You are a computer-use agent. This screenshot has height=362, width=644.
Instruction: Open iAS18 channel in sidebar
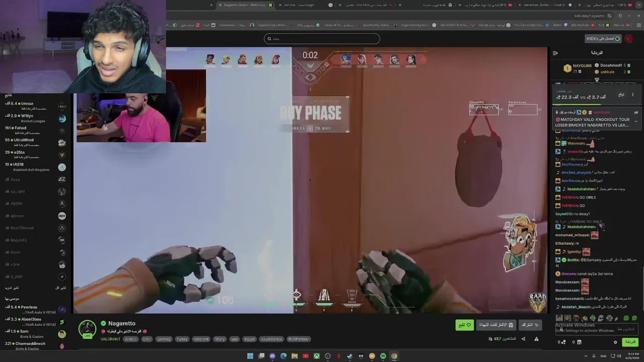[35, 167]
